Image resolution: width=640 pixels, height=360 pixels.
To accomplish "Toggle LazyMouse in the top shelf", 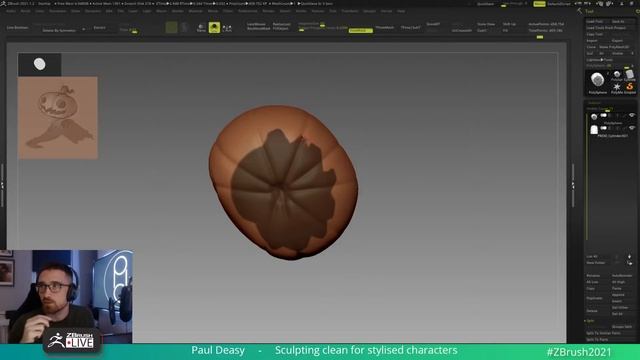I will [x=256, y=24].
